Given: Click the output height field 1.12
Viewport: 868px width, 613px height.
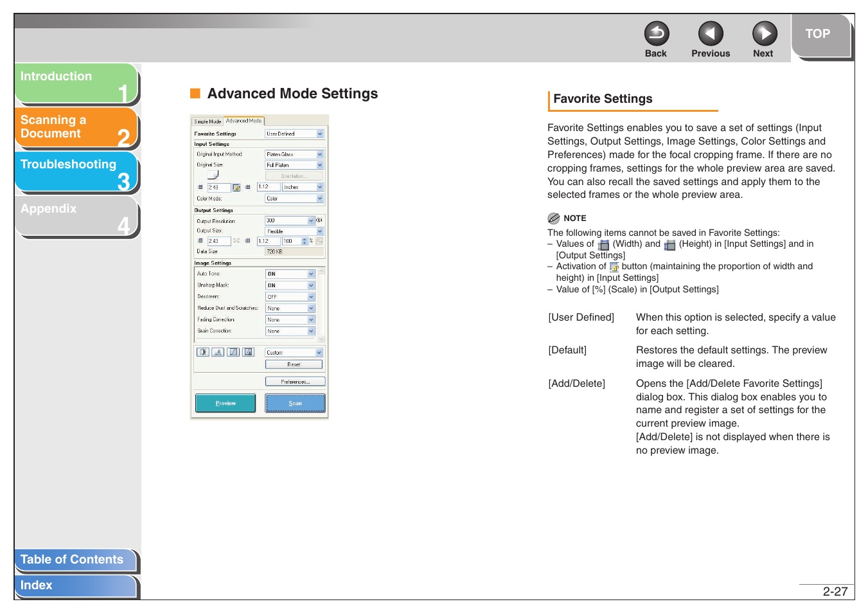Looking at the screenshot, I should 269,241.
